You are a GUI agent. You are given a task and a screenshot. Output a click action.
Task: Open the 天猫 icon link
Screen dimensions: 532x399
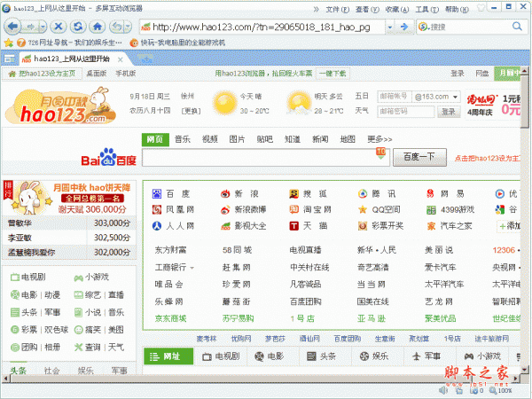[x=293, y=226]
